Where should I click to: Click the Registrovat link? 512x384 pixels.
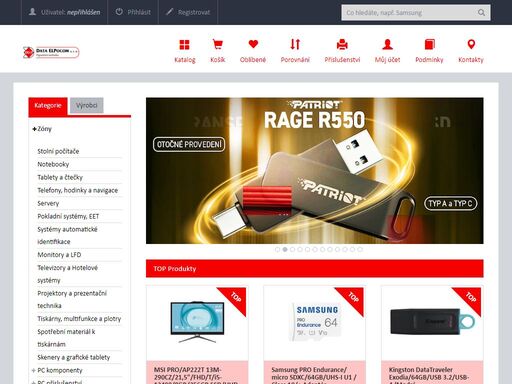click(x=188, y=12)
